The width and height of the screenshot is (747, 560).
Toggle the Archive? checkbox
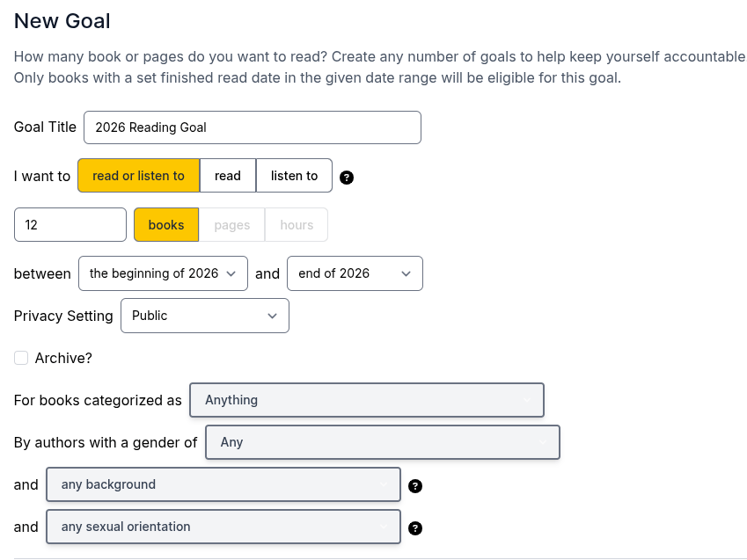click(x=21, y=358)
